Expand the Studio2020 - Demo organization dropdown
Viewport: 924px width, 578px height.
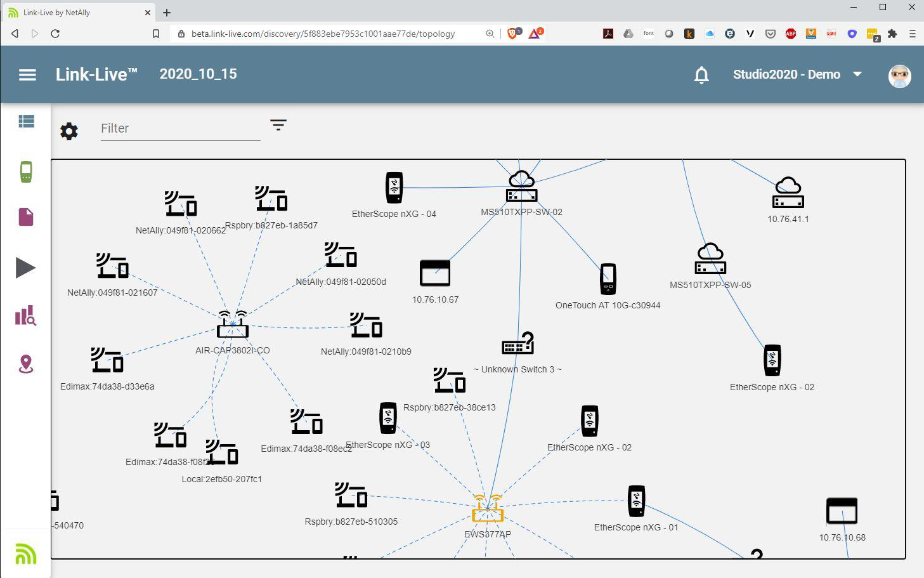(798, 74)
